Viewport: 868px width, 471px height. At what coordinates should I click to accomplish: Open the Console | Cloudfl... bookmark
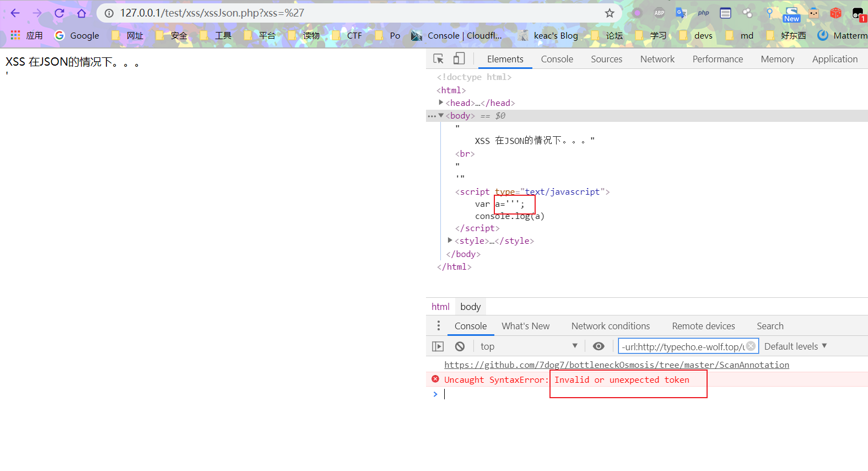pos(457,35)
